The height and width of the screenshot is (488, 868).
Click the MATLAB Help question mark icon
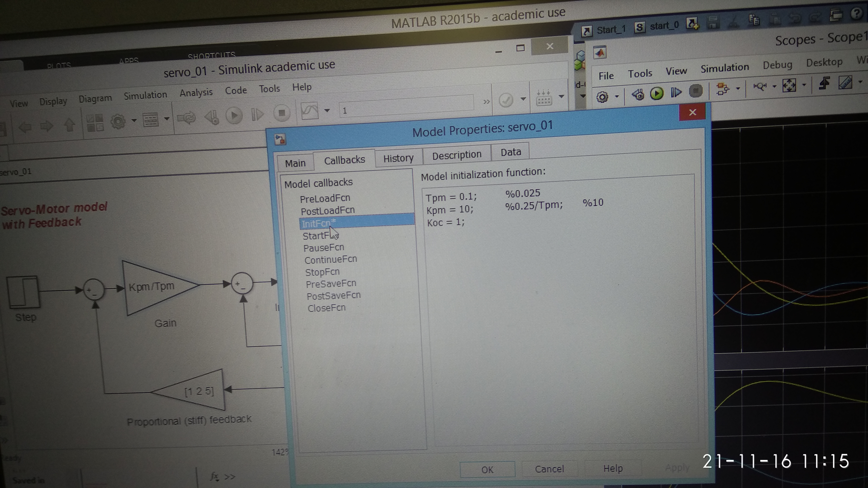[x=856, y=14]
